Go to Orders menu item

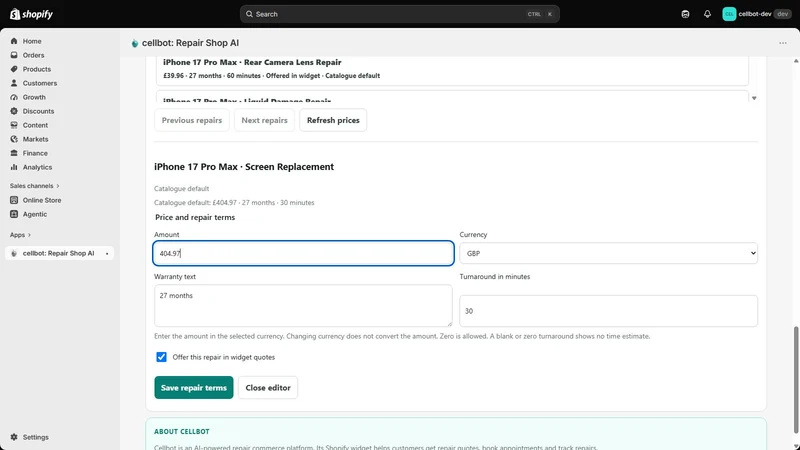tap(33, 55)
